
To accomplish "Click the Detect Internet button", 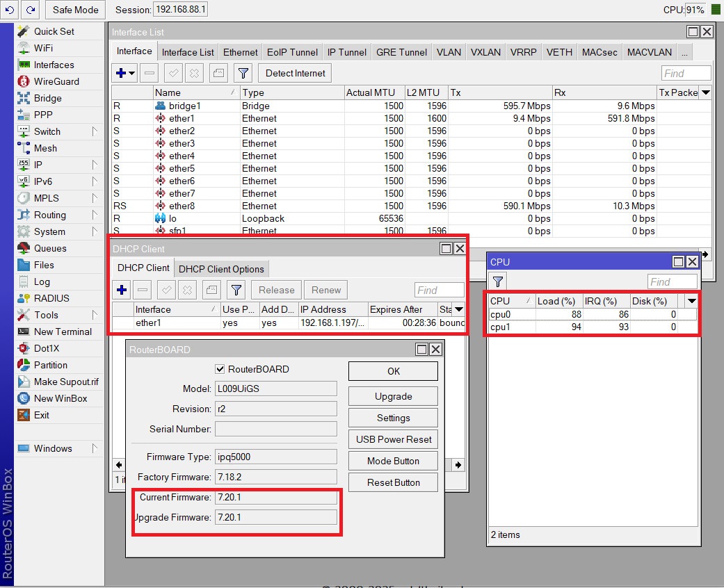I will (295, 73).
